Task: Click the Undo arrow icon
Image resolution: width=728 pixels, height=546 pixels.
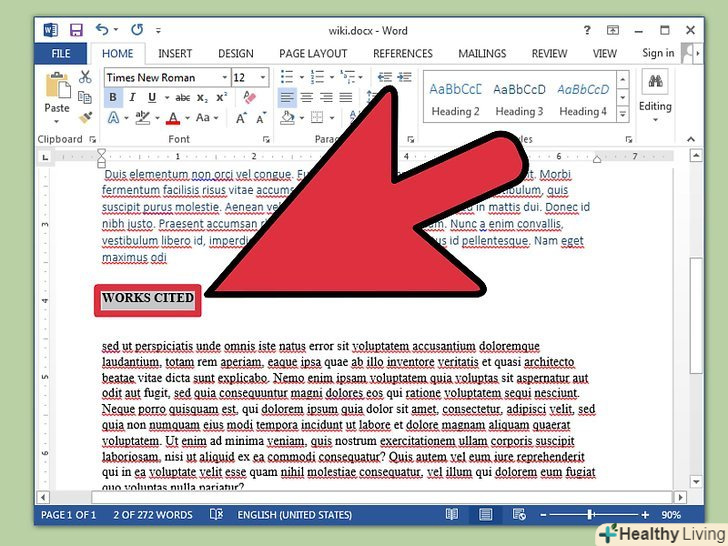Action: (x=103, y=30)
